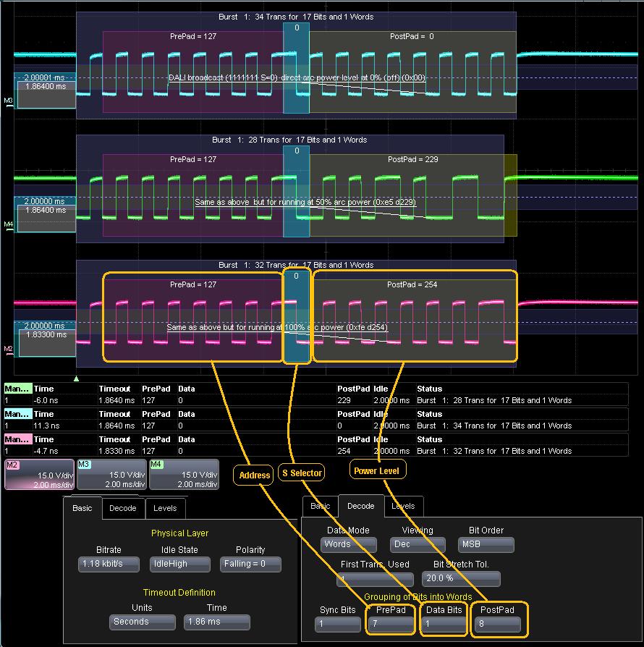Click the S Selector annotation label
The image size is (644, 647).
pos(301,473)
